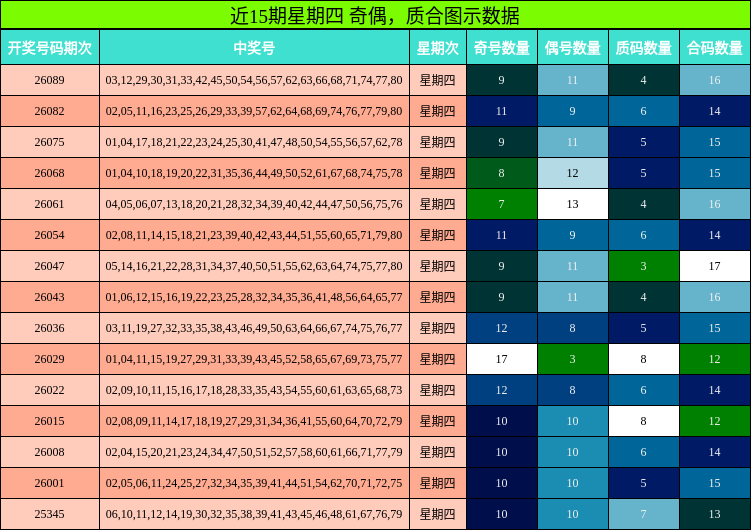Click prime count 8 in row 26015
The width and height of the screenshot is (751, 530).
[x=643, y=421]
